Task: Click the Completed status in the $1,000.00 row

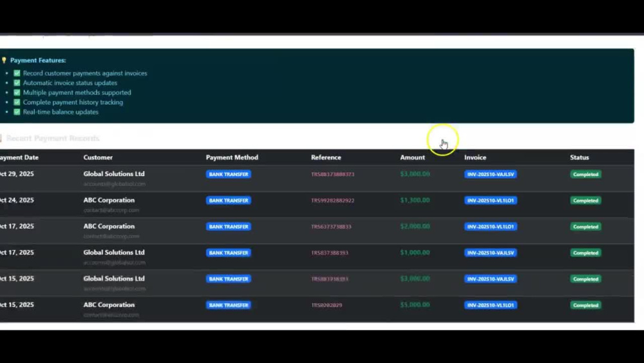Action: click(x=585, y=253)
